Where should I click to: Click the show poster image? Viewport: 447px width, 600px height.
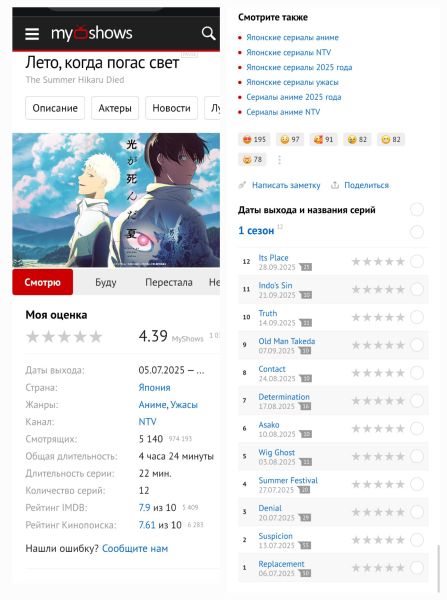point(116,200)
